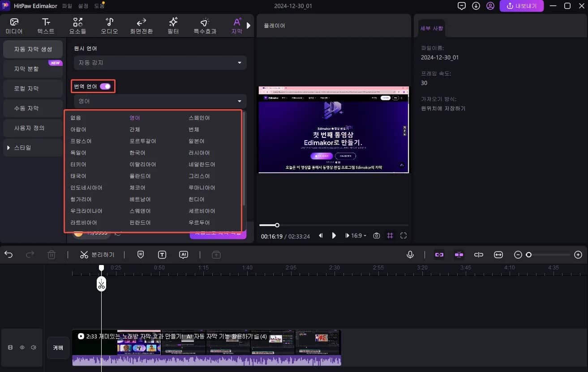Open the 자동 감지 source language dropdown

click(159, 63)
